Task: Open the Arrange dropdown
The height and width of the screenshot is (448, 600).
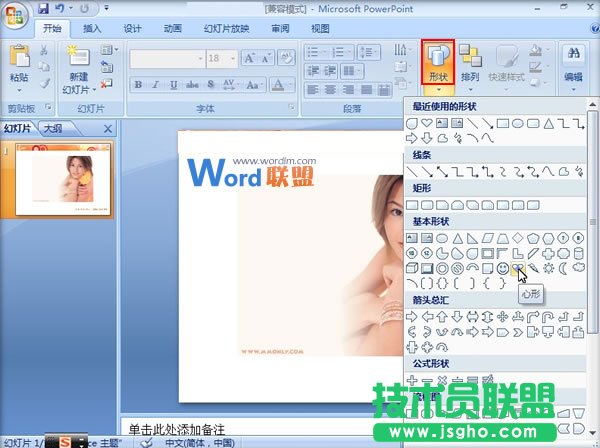Action: [470, 68]
